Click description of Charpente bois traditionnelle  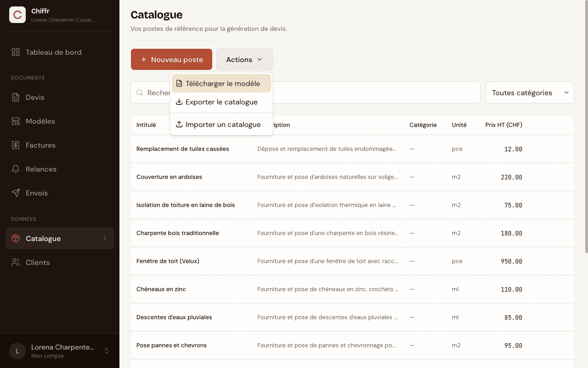click(x=328, y=233)
